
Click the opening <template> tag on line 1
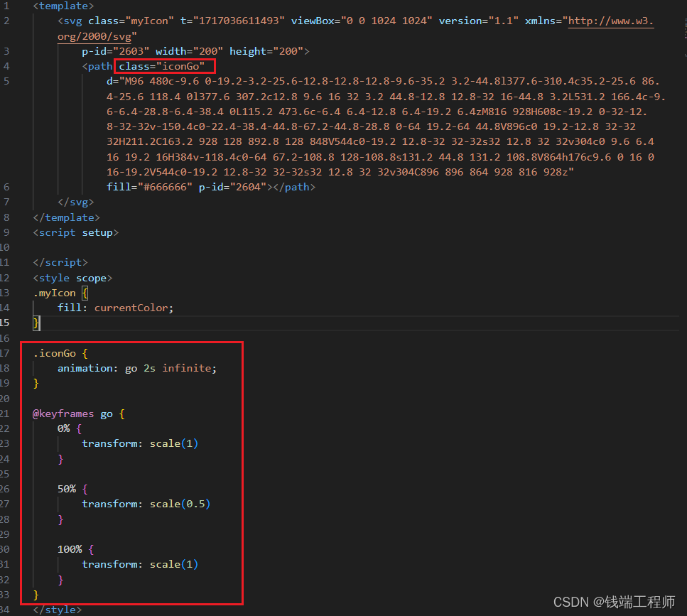click(63, 6)
